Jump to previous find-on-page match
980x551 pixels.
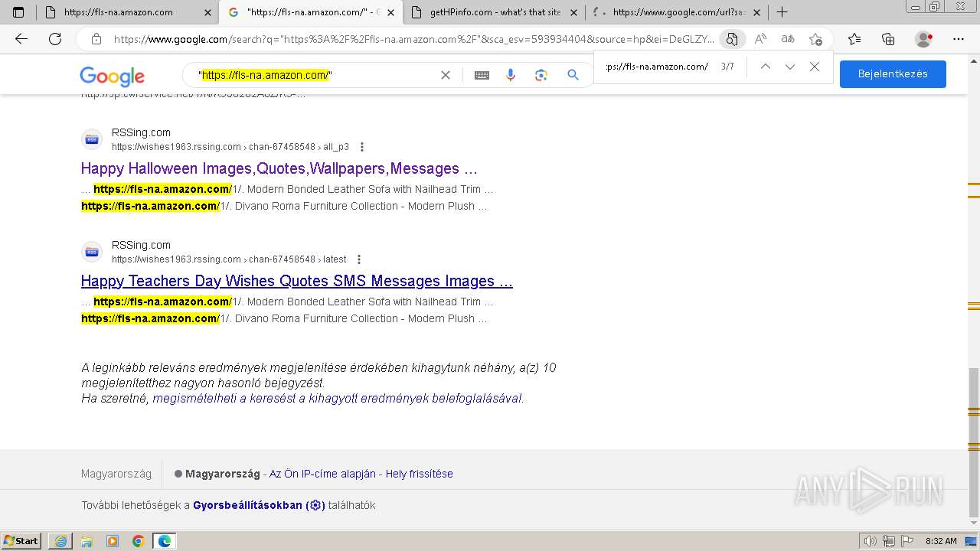[x=765, y=67]
